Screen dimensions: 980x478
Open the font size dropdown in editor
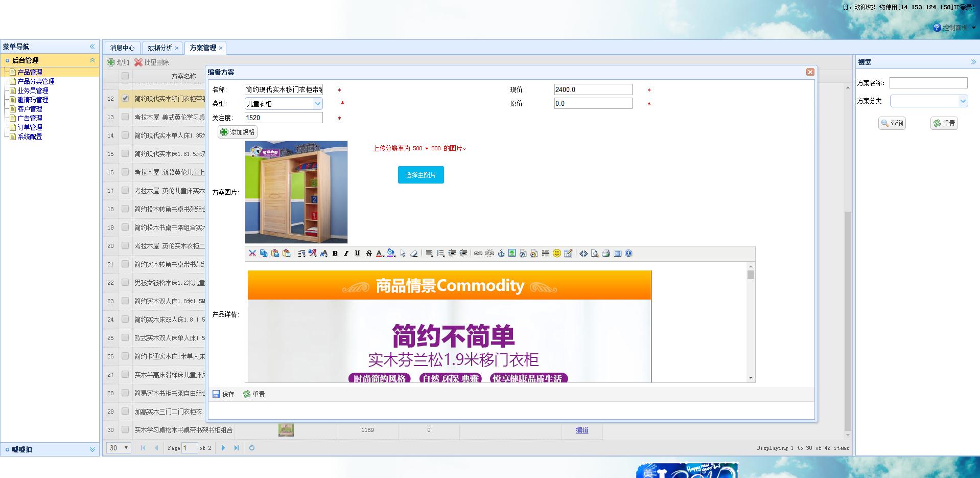tap(323, 253)
